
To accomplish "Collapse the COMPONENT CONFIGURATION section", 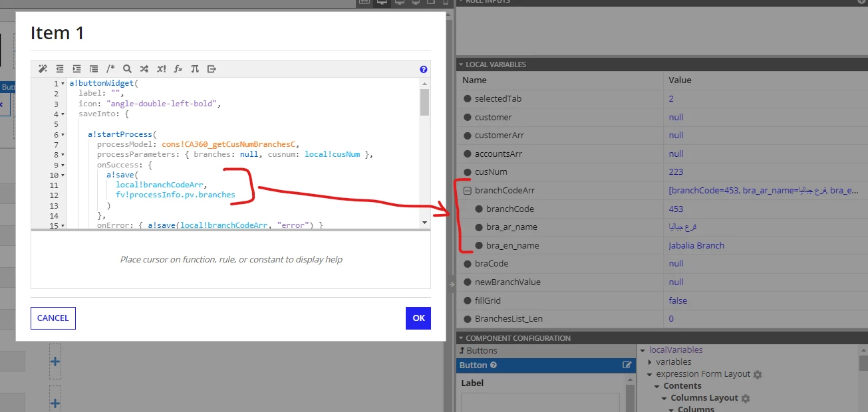I will pos(461,338).
